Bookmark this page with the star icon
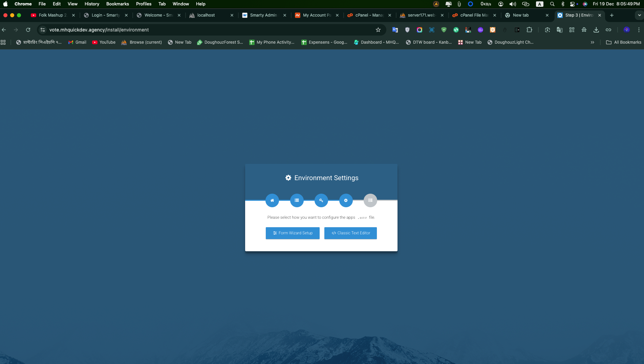 coord(378,30)
